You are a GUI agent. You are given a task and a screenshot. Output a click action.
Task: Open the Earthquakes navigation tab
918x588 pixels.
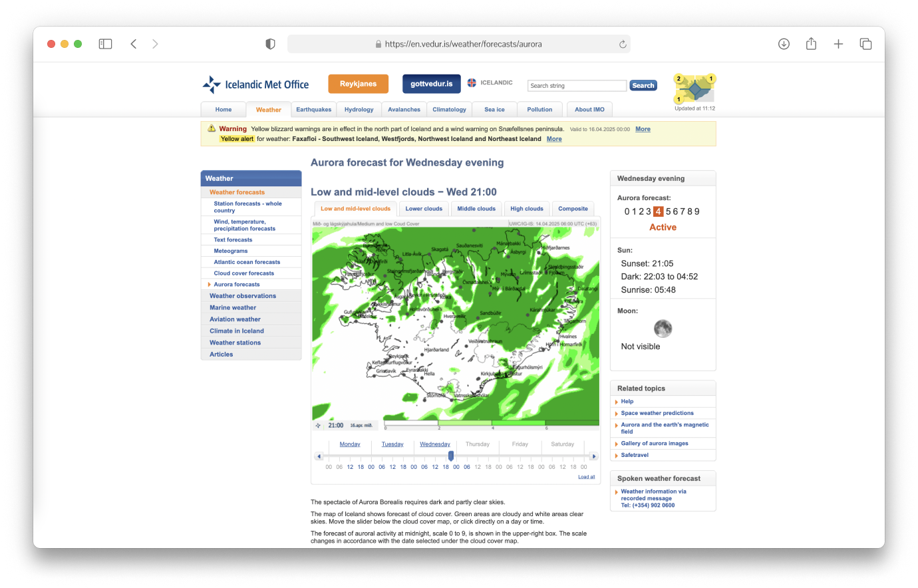pyautogui.click(x=313, y=110)
